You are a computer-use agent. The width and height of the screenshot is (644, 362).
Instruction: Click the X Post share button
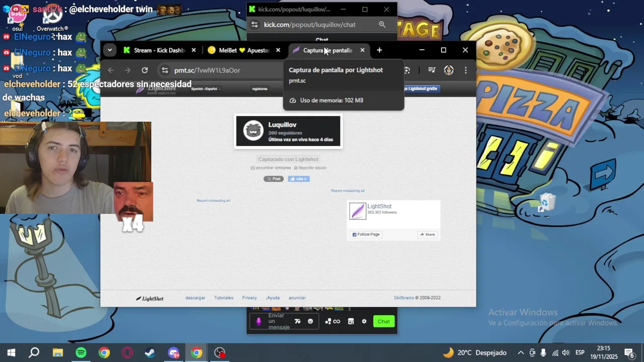click(x=274, y=179)
